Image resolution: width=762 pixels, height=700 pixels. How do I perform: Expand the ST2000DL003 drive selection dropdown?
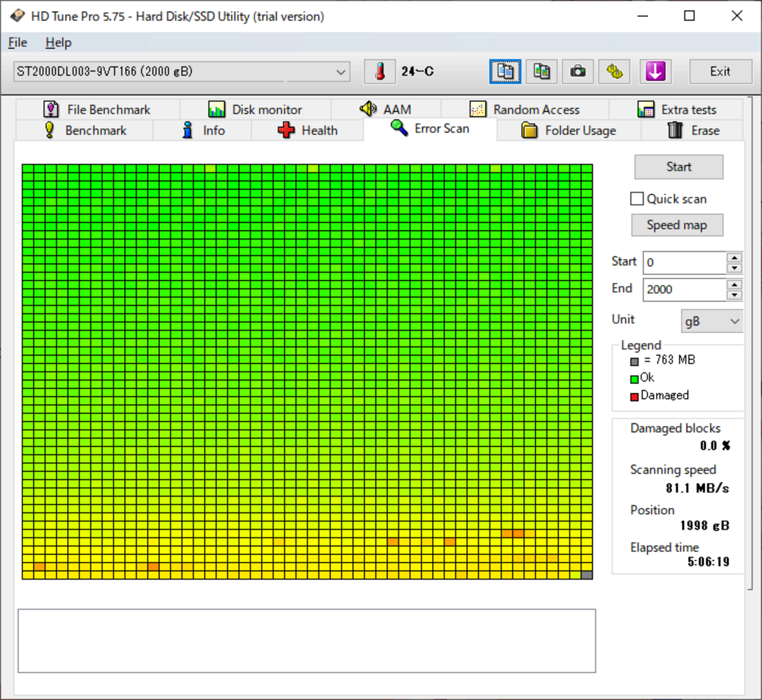[341, 72]
